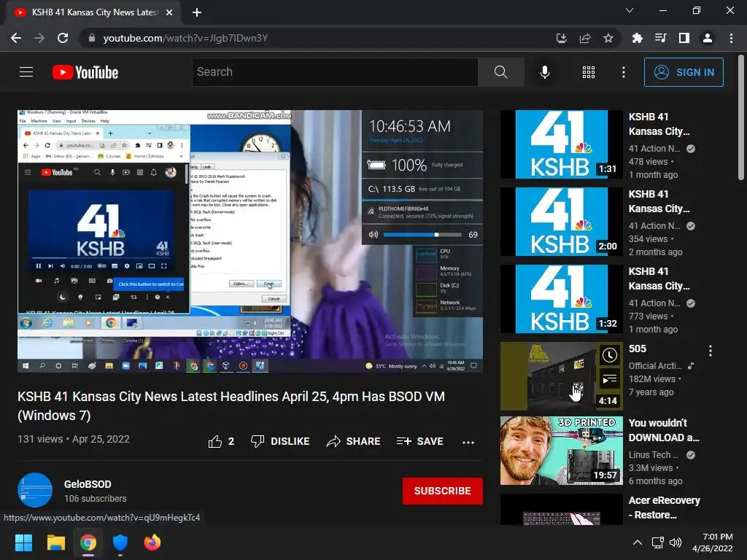Open the SHARE dialog
747x560 pixels.
coord(353,441)
